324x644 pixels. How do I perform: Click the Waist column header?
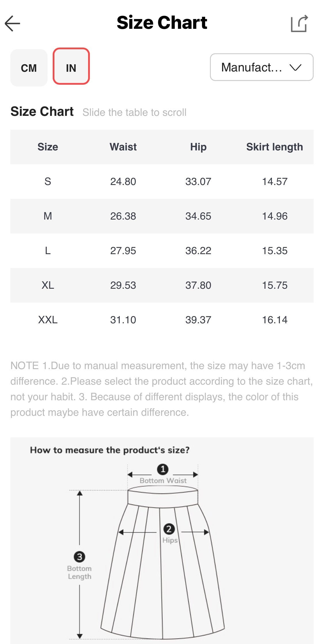pos(123,147)
